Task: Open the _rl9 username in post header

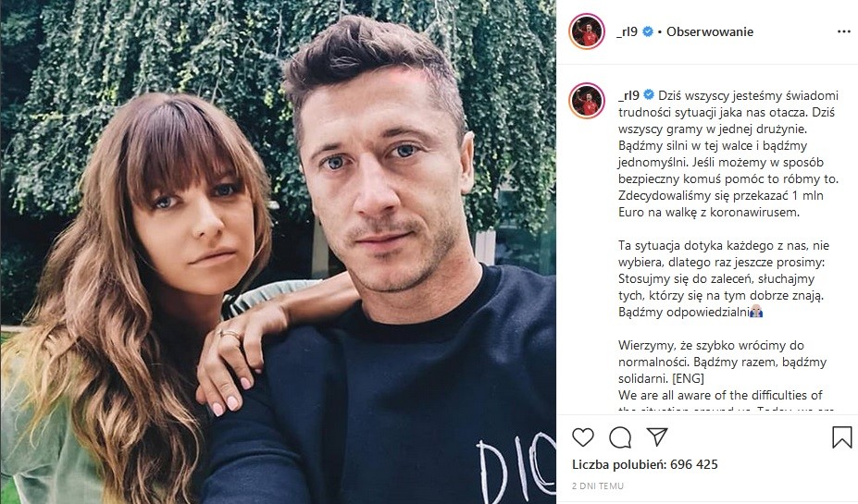Action: tap(628, 31)
